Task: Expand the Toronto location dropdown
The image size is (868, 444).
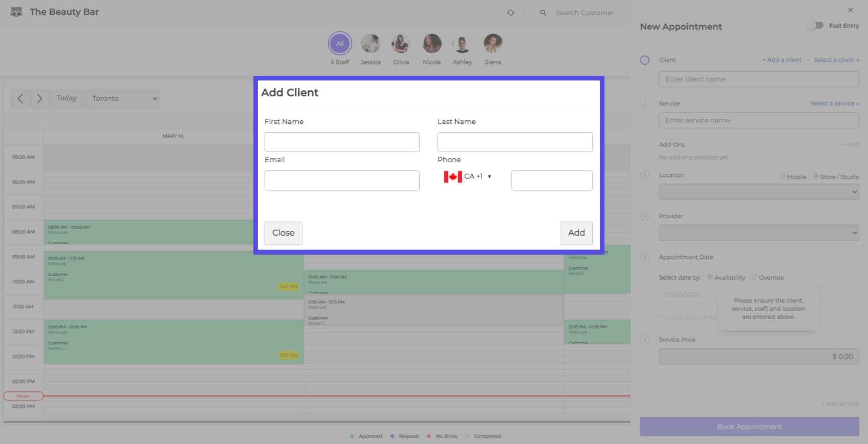Action: pyautogui.click(x=122, y=98)
